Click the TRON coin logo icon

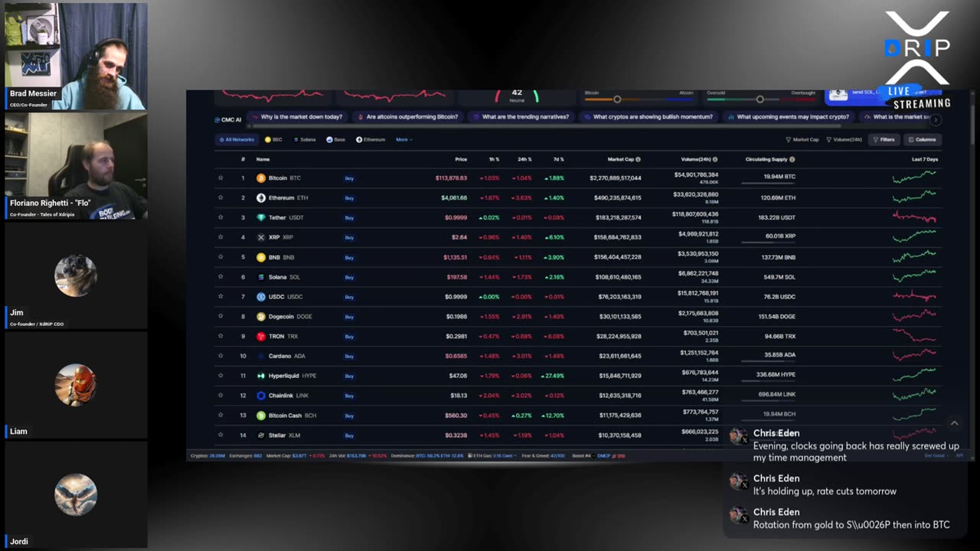(261, 336)
